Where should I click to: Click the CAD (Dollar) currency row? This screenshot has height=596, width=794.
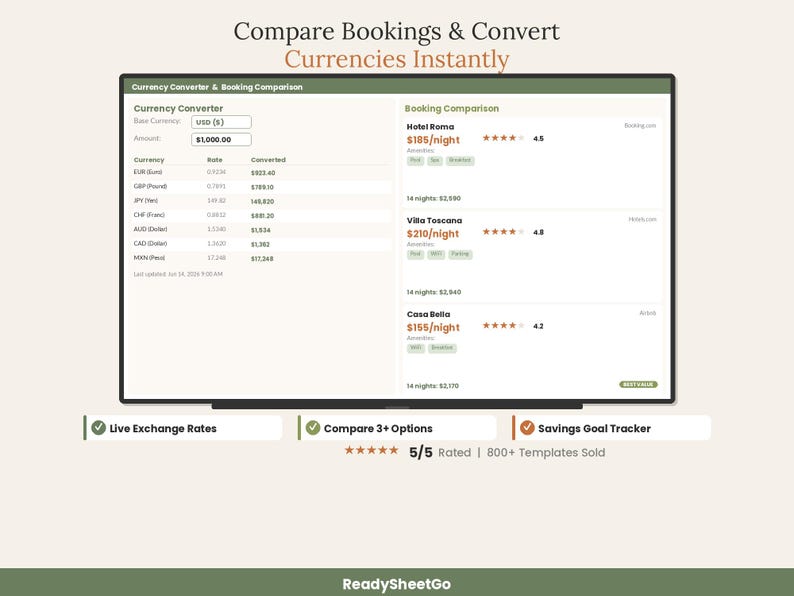(262, 244)
